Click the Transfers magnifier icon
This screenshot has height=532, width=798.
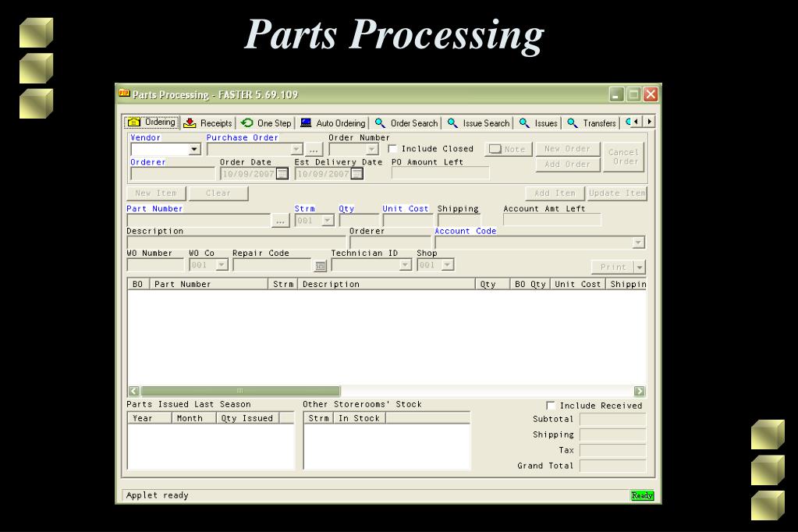(572, 122)
